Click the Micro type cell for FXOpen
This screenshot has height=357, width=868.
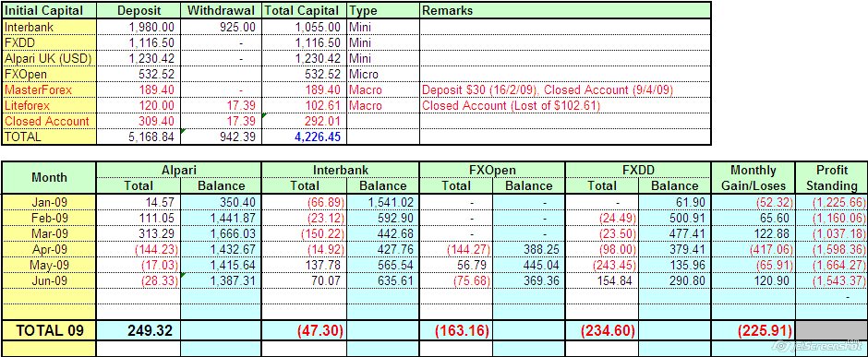click(x=383, y=74)
